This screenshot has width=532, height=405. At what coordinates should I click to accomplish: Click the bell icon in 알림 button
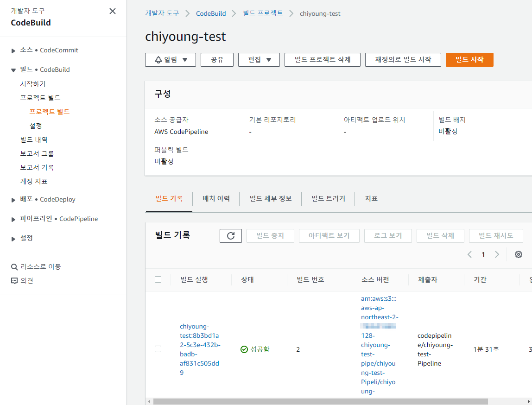[x=158, y=60]
